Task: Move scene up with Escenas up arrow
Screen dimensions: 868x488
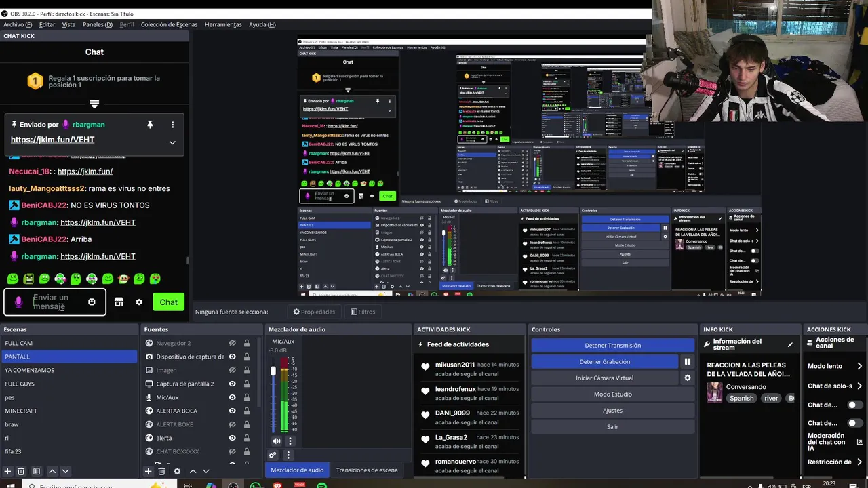Action: 52,471
